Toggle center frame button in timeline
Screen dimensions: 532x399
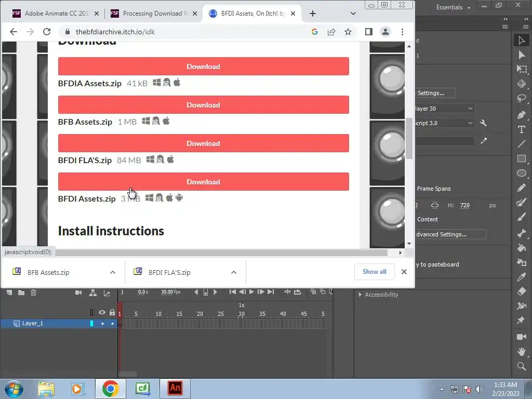[287, 292]
